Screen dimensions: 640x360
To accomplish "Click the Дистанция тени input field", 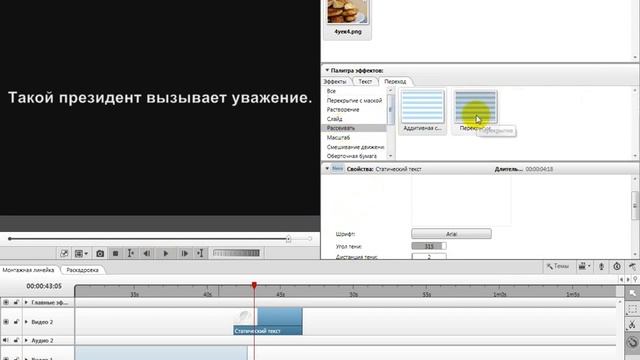I will (x=429, y=257).
